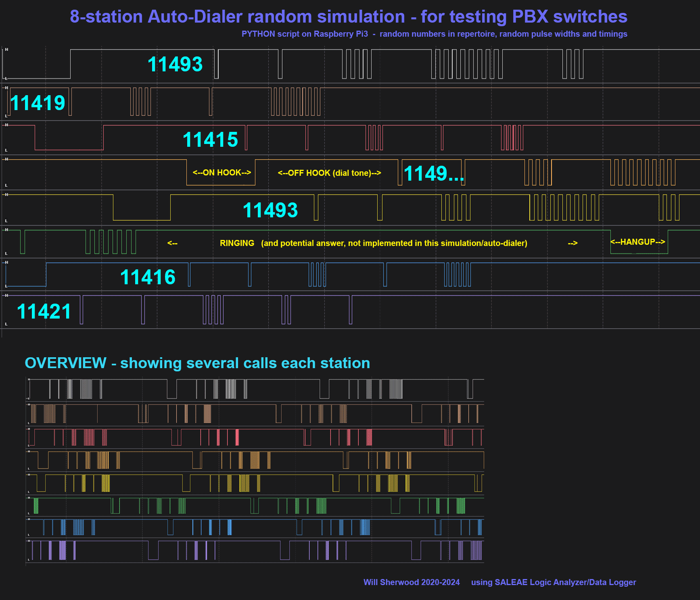700x600 pixels.
Task: Click the green trace in the overview chart
Action: 254,506
